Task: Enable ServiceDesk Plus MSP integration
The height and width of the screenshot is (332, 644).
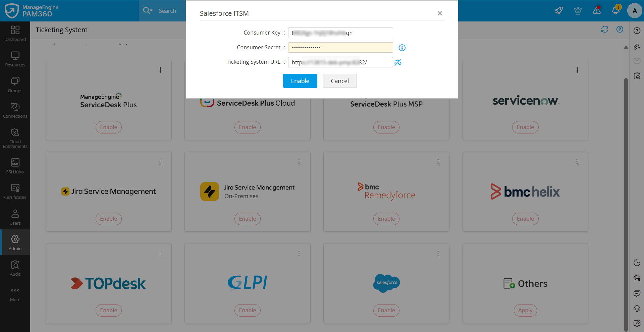Action: tap(386, 127)
